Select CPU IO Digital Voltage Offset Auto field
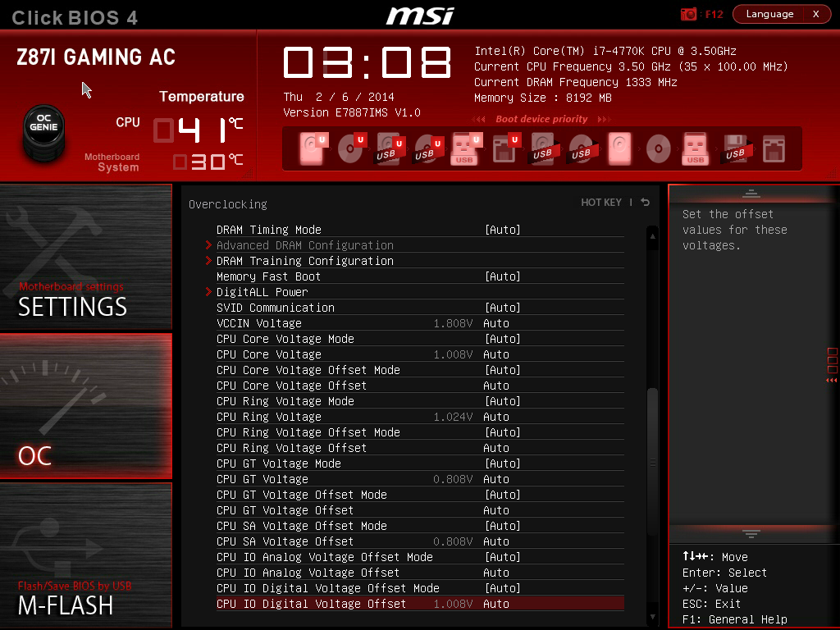Viewport: 840px width, 630px height. point(496,604)
